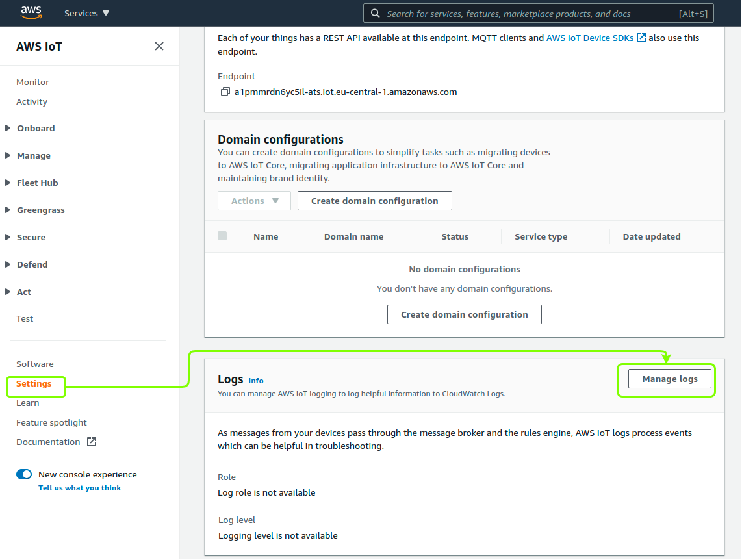The height and width of the screenshot is (560, 742).
Task: Click the Date updated column header
Action: [651, 236]
